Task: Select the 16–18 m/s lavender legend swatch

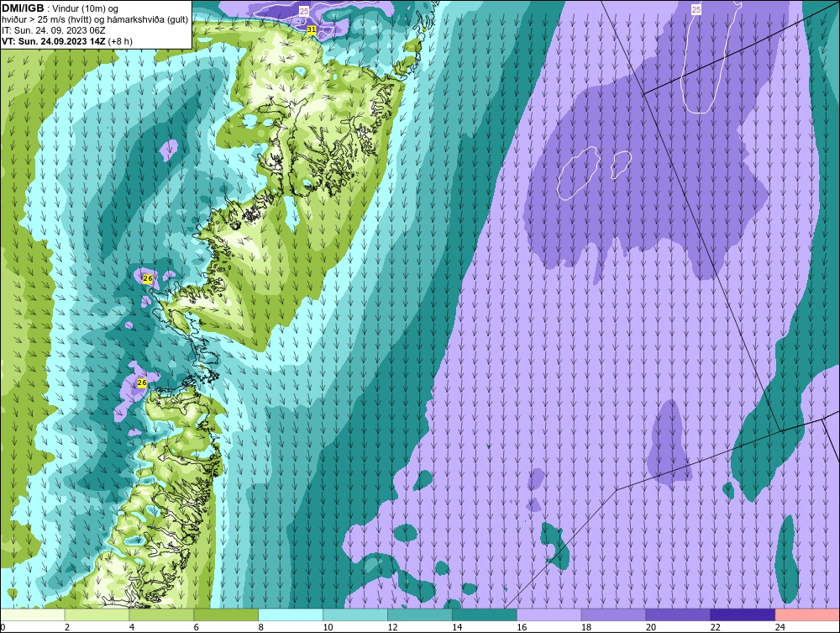Action: pos(549,615)
